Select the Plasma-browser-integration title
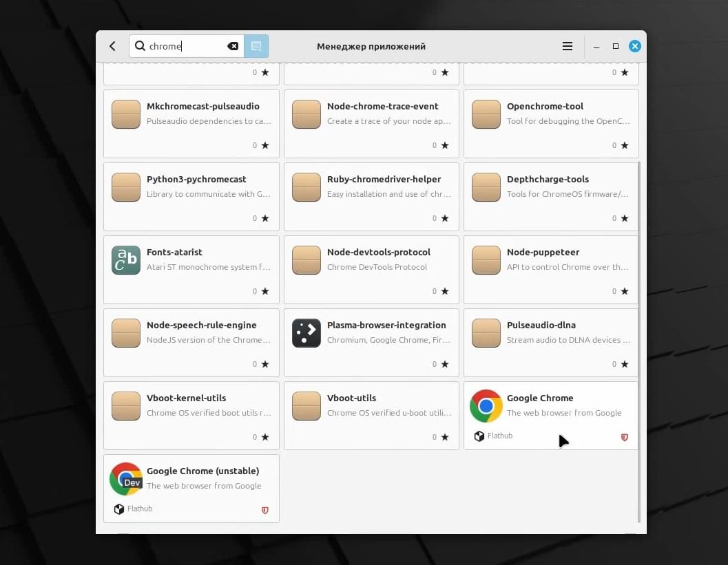728x565 pixels. point(386,326)
